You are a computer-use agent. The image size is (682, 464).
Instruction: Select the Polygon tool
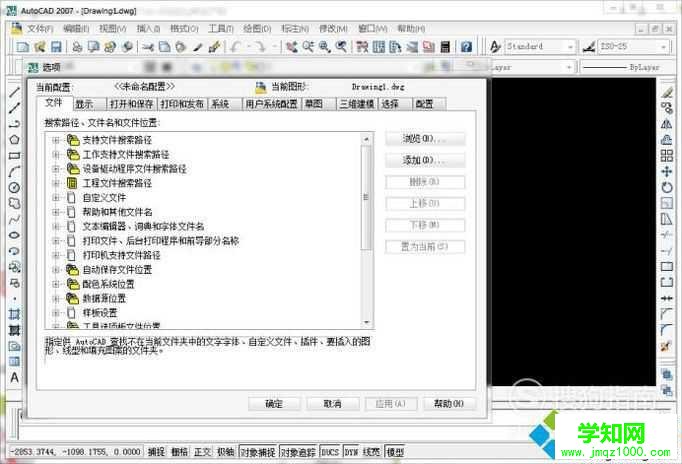[14, 140]
